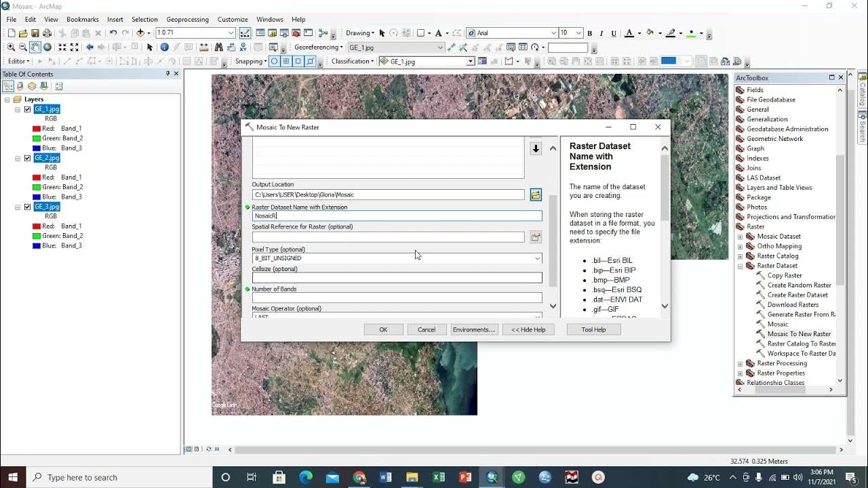Click the Fixed Zoom In icon
Screen dimensions: 868x488
pos(62,47)
